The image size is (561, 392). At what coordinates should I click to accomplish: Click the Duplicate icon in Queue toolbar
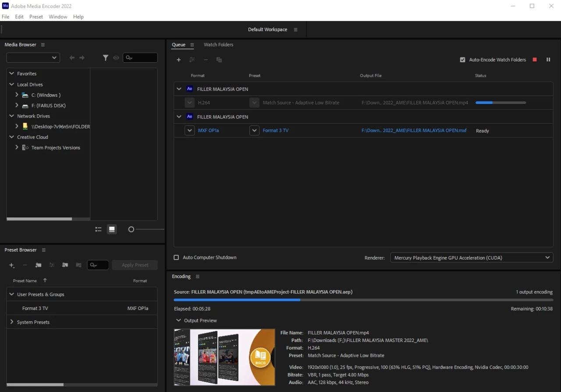[x=219, y=60]
